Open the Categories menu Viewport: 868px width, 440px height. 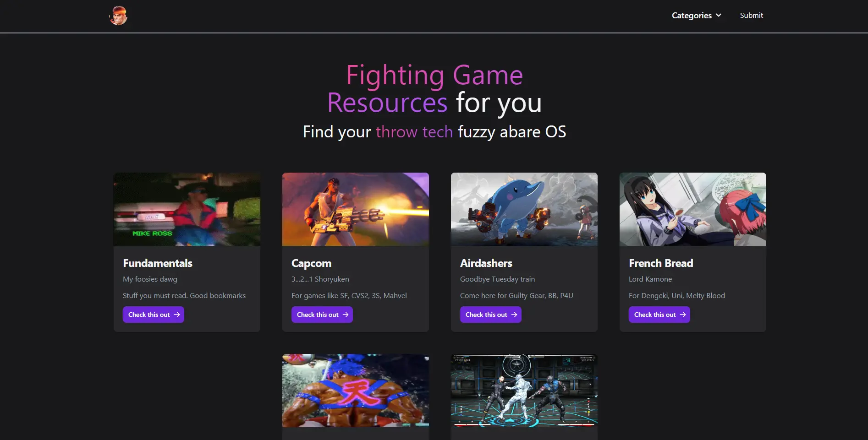pyautogui.click(x=692, y=16)
